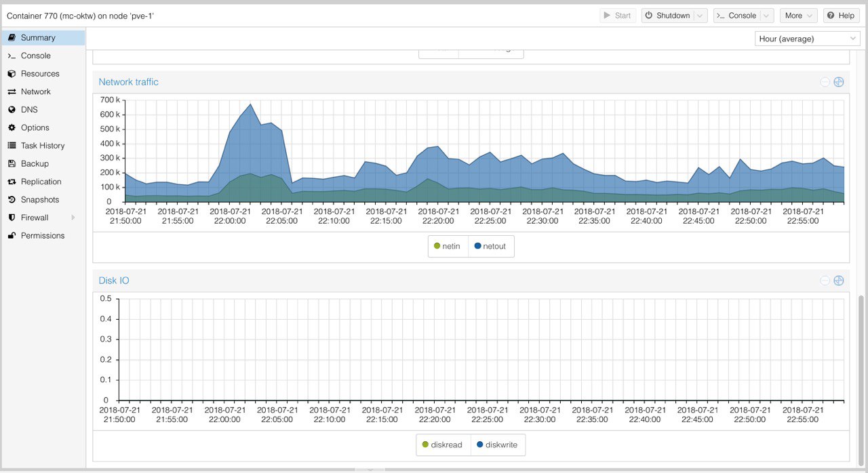Click the DNS globe icon
The image size is (868, 473).
[x=12, y=110]
